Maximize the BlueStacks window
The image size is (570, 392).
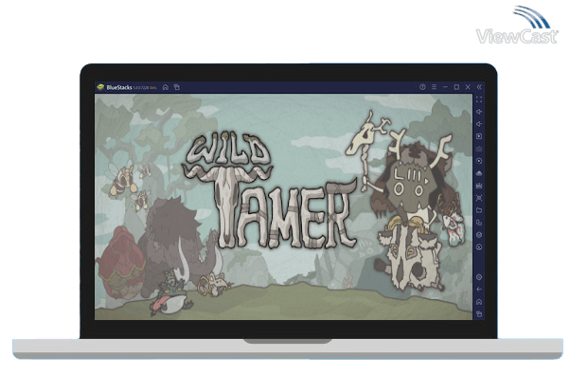click(x=456, y=87)
